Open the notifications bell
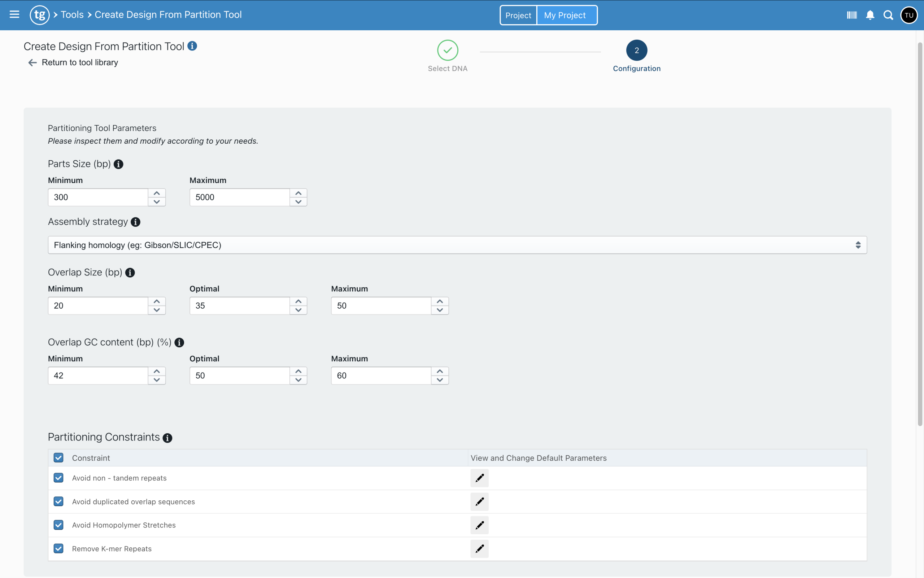The image size is (924, 578). pos(870,15)
